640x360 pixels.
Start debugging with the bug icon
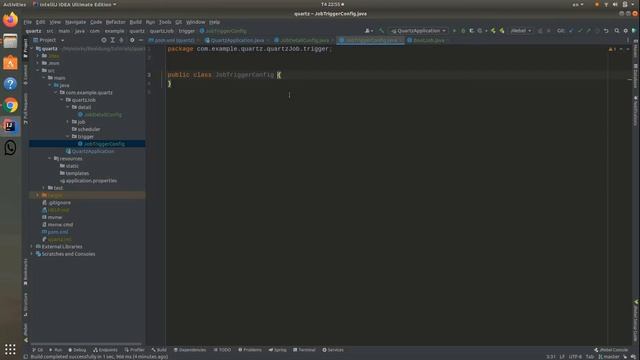pos(463,31)
